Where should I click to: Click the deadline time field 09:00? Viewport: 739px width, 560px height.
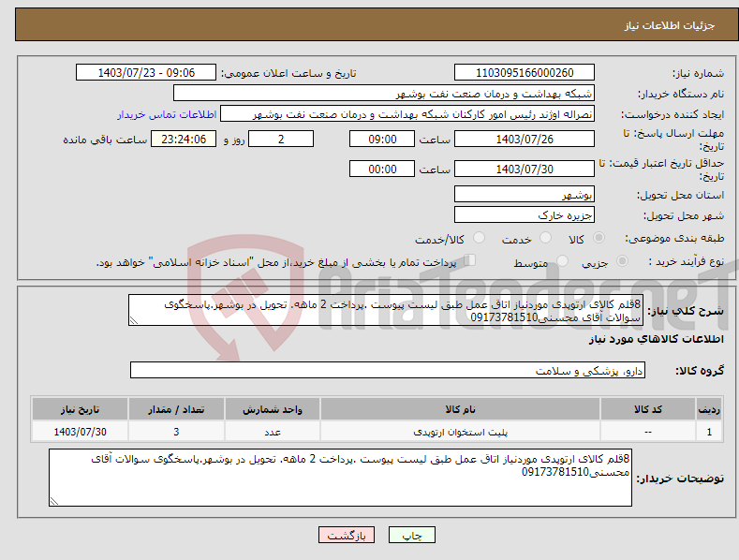pos(382,139)
